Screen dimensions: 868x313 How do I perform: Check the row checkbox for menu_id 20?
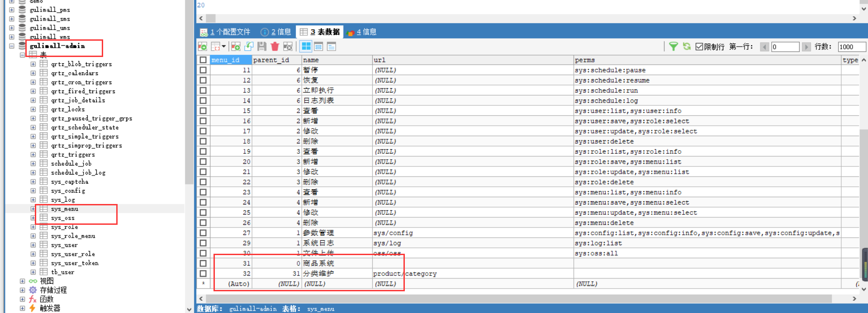click(x=203, y=161)
